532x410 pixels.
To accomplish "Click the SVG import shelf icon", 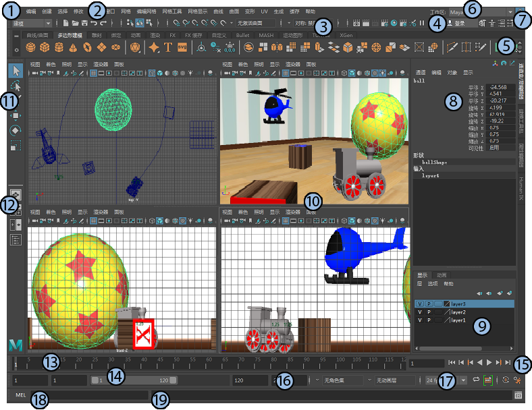I will pos(182,47).
